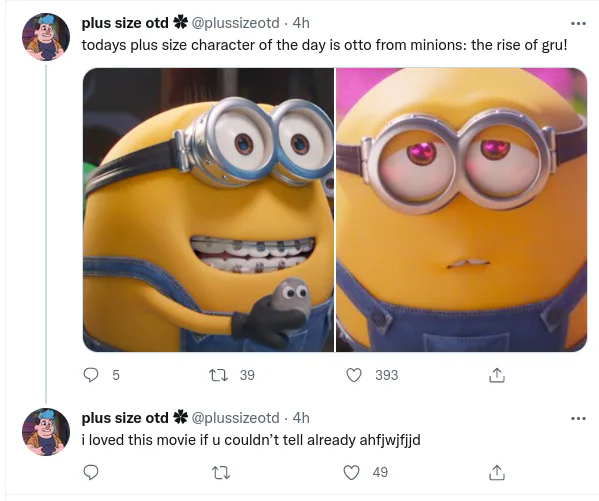Click @plussizeotd handle on first tweet
Image resolution: width=599 pixels, height=501 pixels.
235,23
